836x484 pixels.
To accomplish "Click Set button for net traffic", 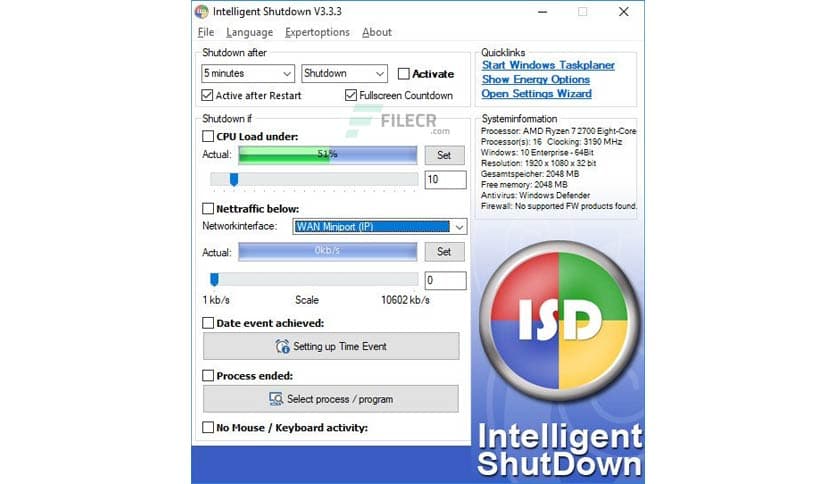I will pyautogui.click(x=444, y=252).
